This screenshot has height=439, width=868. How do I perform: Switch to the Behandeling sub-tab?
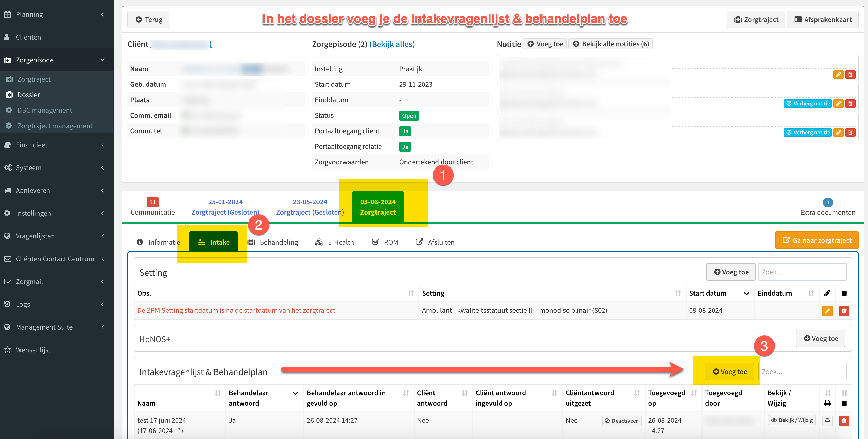(x=273, y=242)
